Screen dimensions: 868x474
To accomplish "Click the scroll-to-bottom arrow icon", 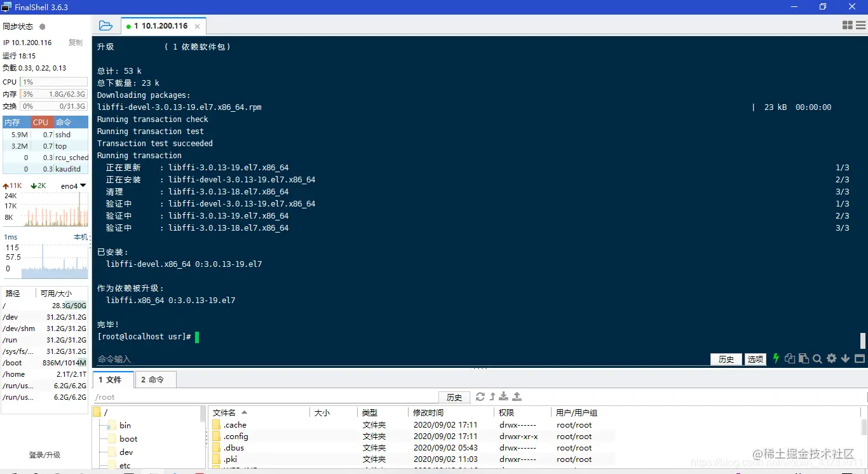I will pos(845,358).
